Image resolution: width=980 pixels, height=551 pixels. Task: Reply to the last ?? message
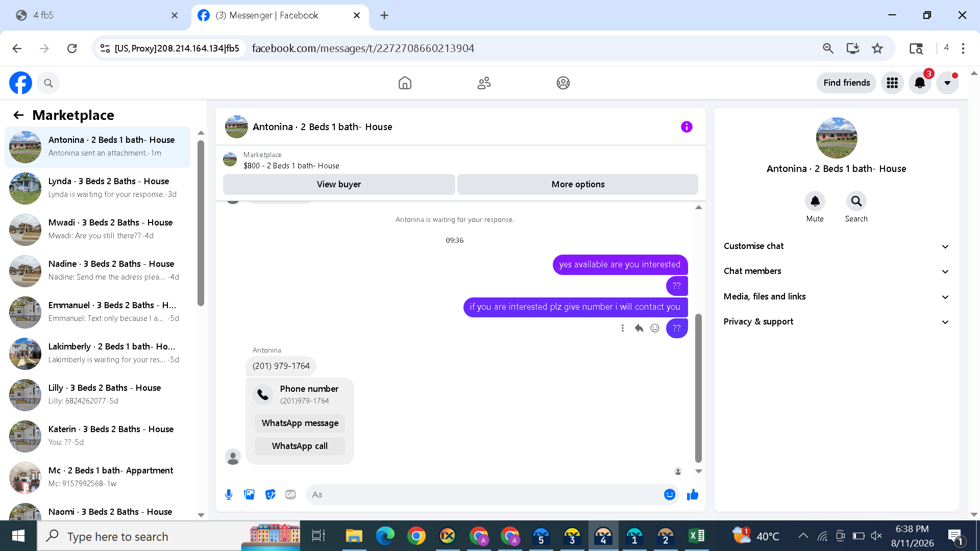tap(639, 328)
